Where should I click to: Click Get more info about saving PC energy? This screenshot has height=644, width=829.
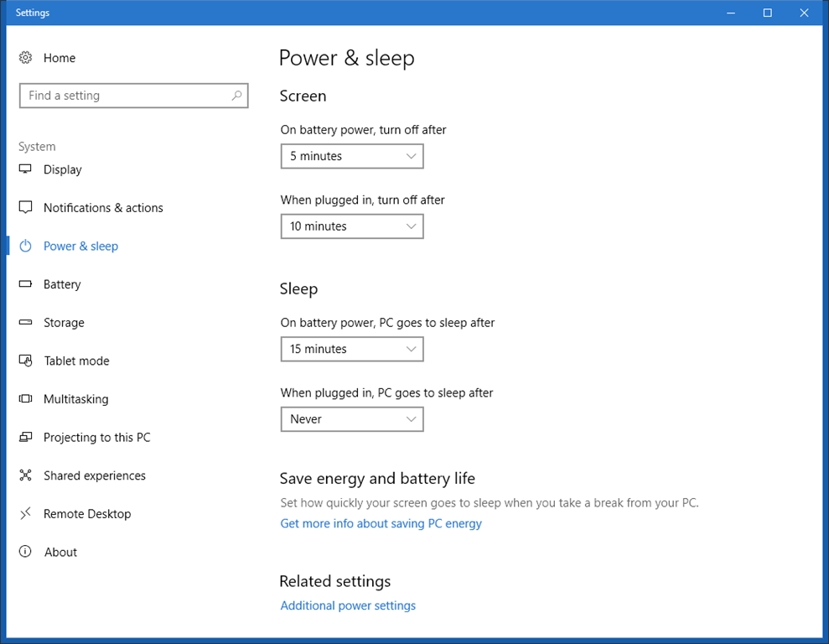pyautogui.click(x=381, y=523)
